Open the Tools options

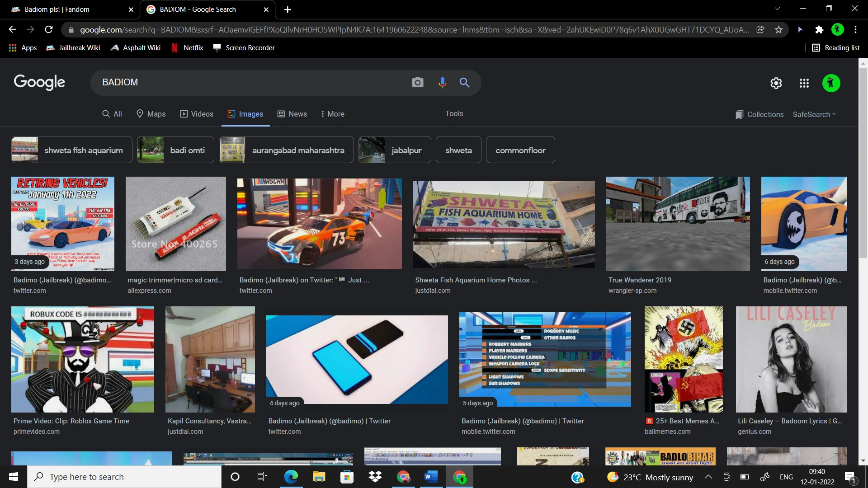tap(454, 113)
